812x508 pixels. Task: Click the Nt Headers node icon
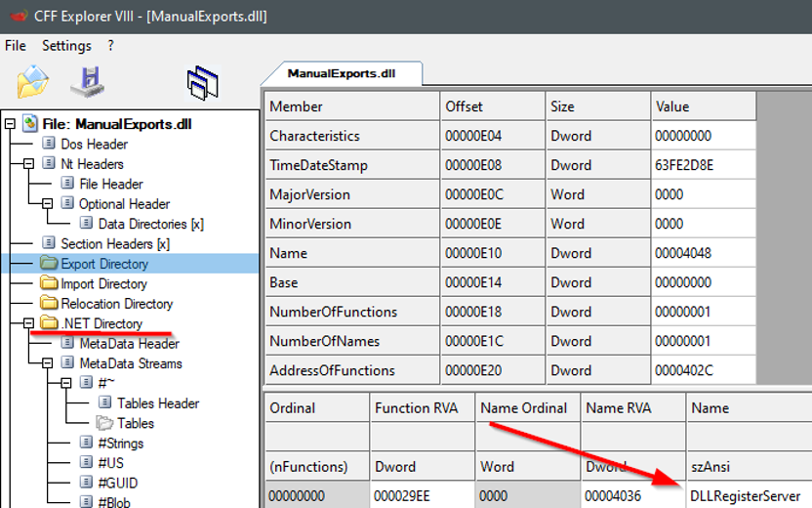(49, 164)
